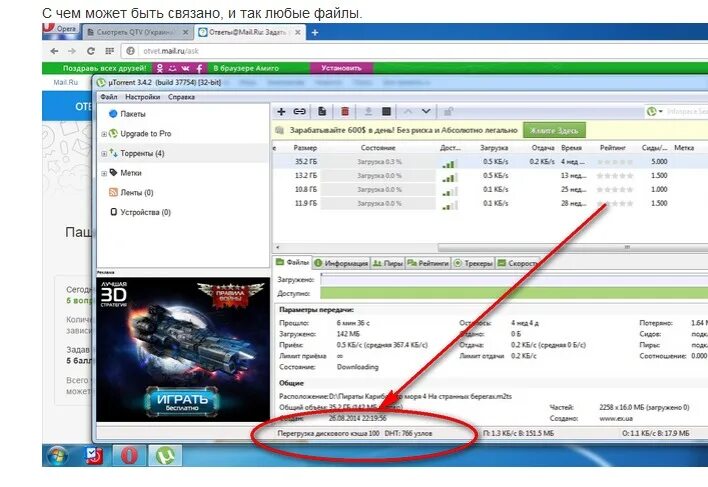708x487 pixels.
Task: Select the 35.2 ГБ torrent row
Action: (490, 162)
